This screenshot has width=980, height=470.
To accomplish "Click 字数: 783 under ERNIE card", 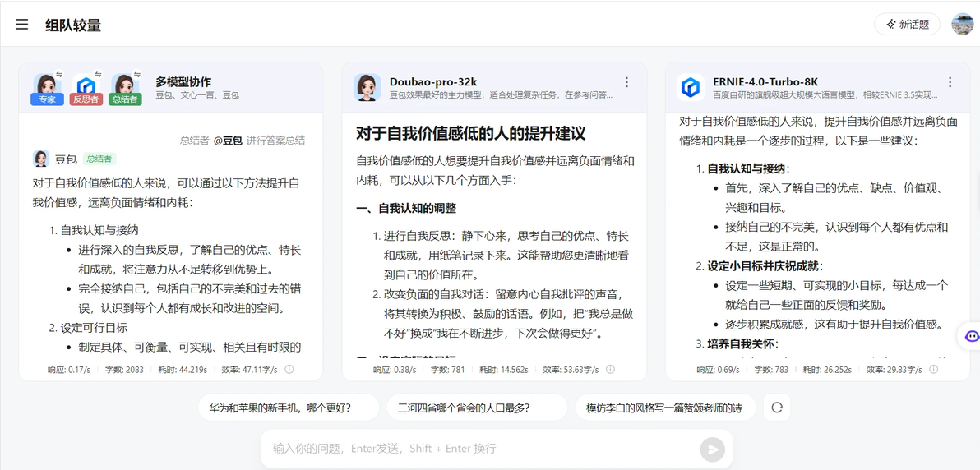I will (771, 370).
